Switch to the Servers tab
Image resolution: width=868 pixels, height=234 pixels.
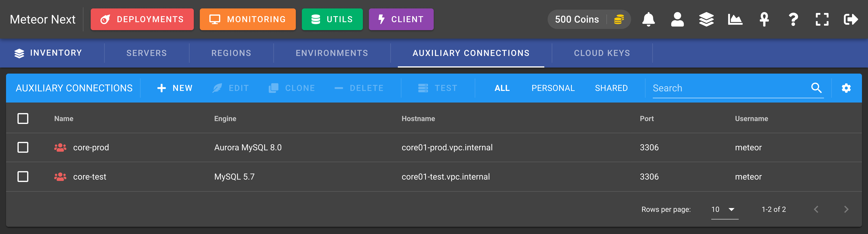pyautogui.click(x=147, y=53)
